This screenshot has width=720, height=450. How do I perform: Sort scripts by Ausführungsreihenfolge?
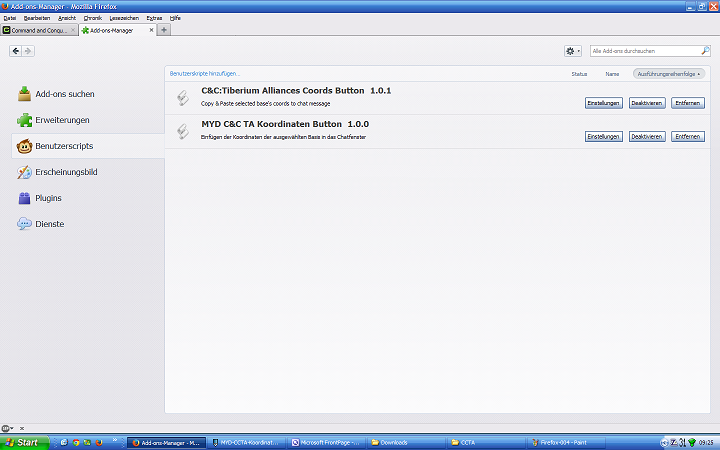click(x=669, y=74)
